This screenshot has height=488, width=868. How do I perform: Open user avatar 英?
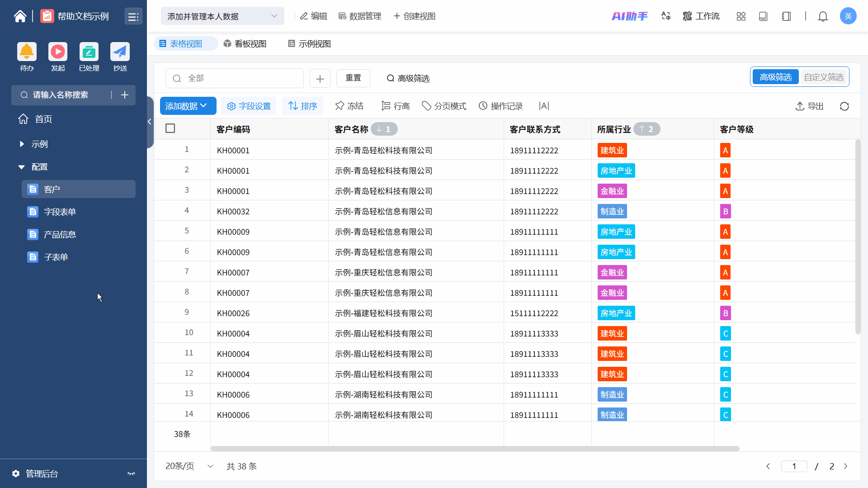848,16
